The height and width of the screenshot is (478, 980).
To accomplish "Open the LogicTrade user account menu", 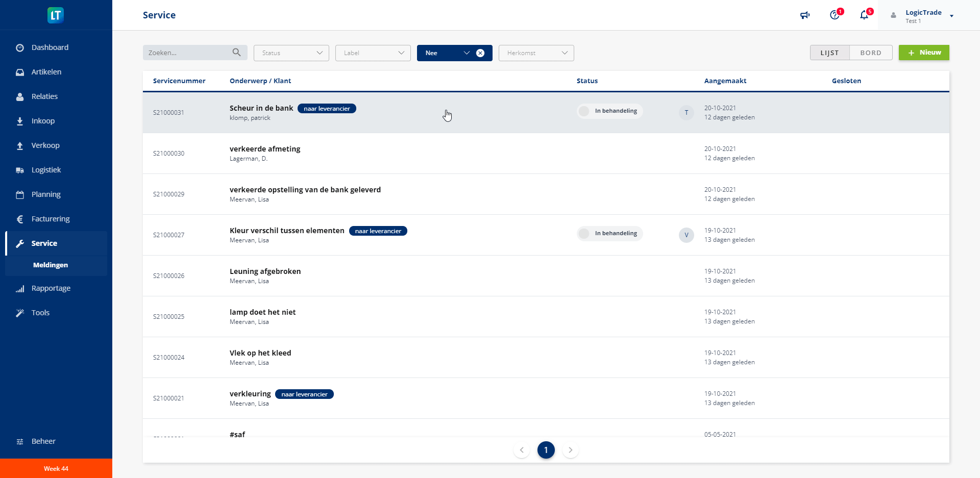I will tap(923, 16).
